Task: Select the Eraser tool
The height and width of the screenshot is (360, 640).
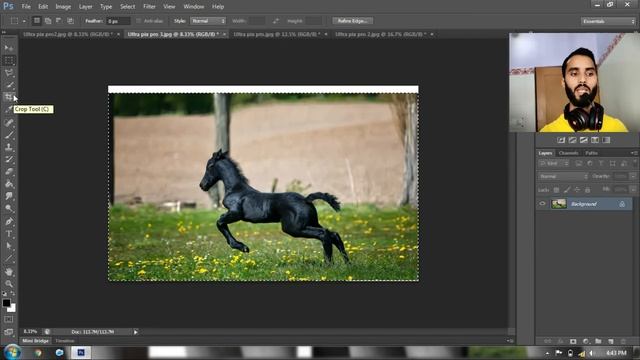Action: 9,171
